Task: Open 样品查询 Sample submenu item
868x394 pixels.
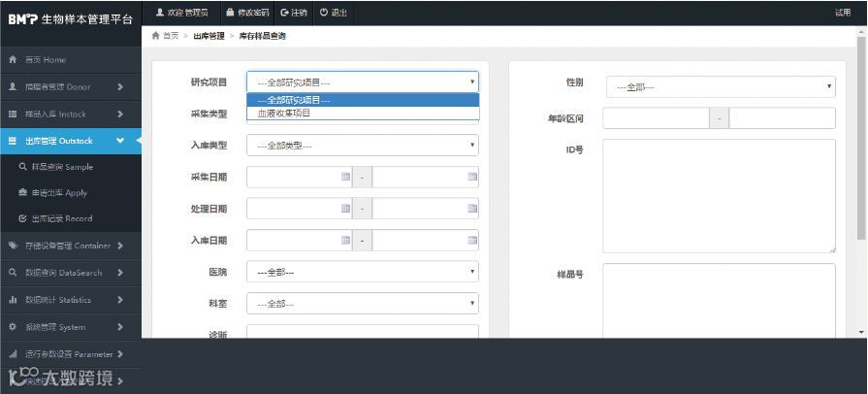Action: coord(71,167)
